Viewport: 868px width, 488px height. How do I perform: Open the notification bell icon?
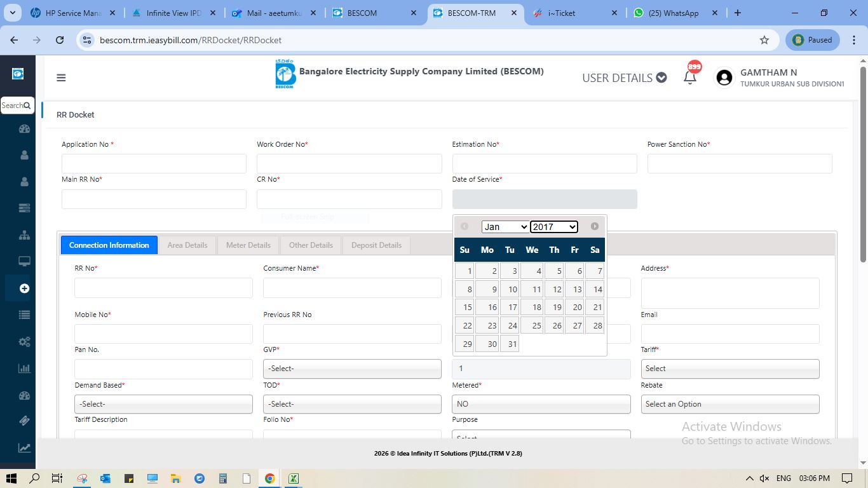click(689, 78)
